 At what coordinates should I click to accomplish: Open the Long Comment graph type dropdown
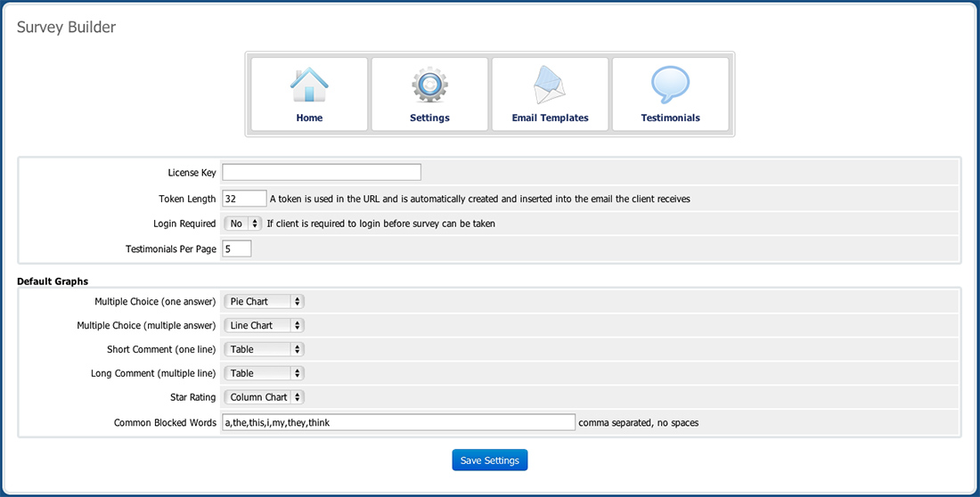click(265, 374)
